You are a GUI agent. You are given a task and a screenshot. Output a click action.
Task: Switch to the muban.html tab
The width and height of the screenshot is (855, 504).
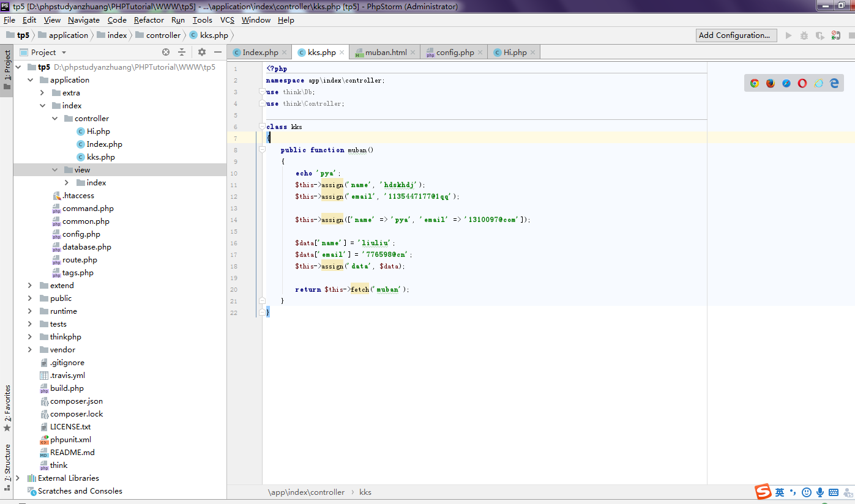(x=386, y=53)
